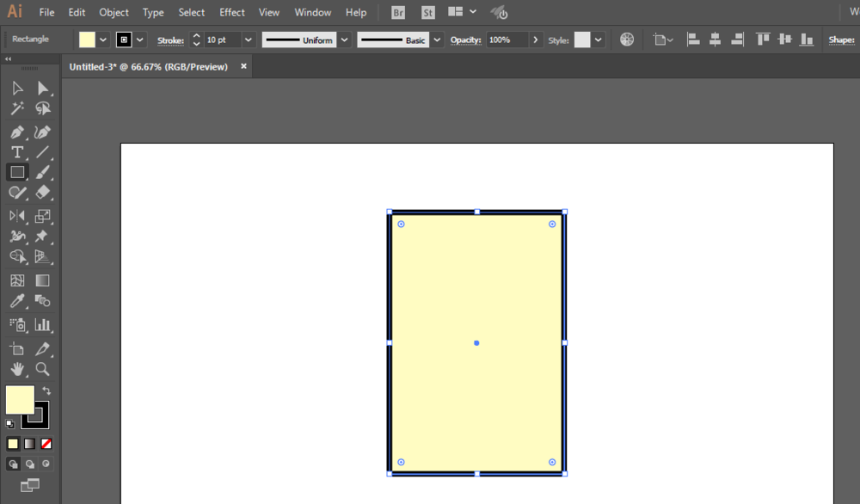Click the Opacity panel link

pyautogui.click(x=465, y=40)
